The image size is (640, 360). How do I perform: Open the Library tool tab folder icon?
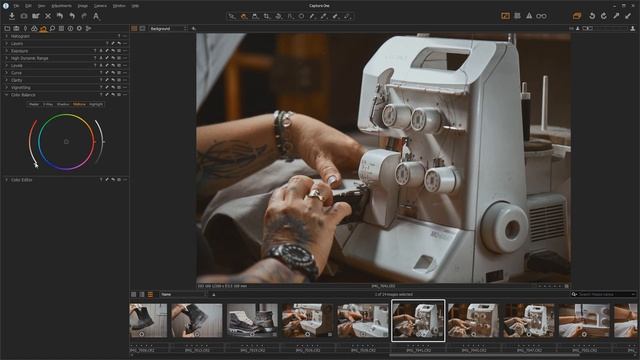click(x=7, y=29)
